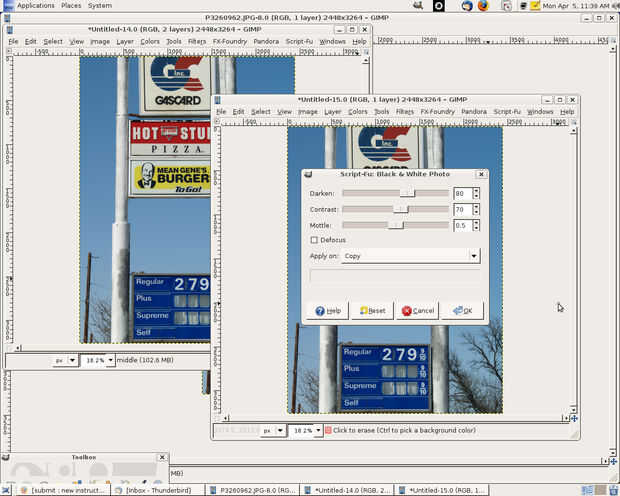620x496 pixels.
Task: Click the Darken value input field
Action: pyautogui.click(x=463, y=193)
